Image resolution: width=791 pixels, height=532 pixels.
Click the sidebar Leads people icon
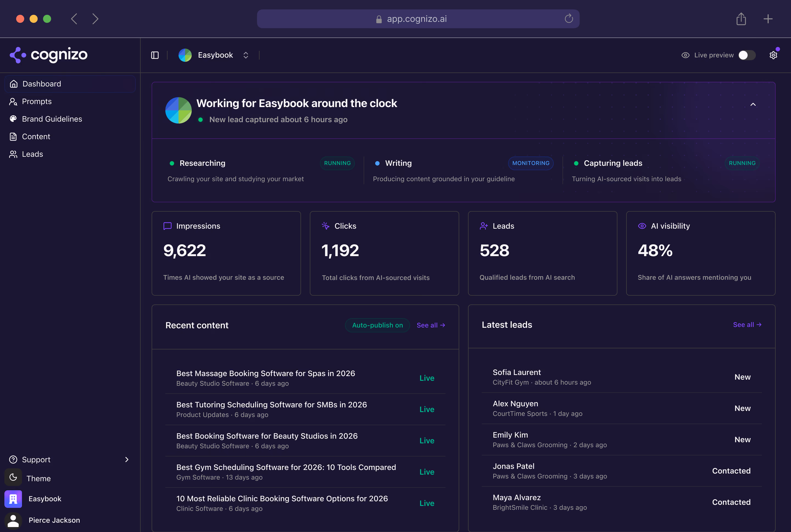tap(13, 154)
